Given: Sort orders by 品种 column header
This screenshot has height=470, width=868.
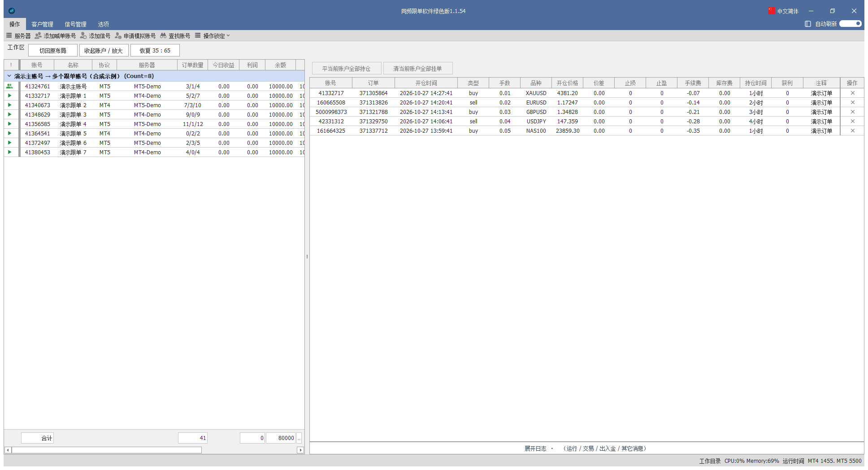Looking at the screenshot, I should [x=536, y=83].
